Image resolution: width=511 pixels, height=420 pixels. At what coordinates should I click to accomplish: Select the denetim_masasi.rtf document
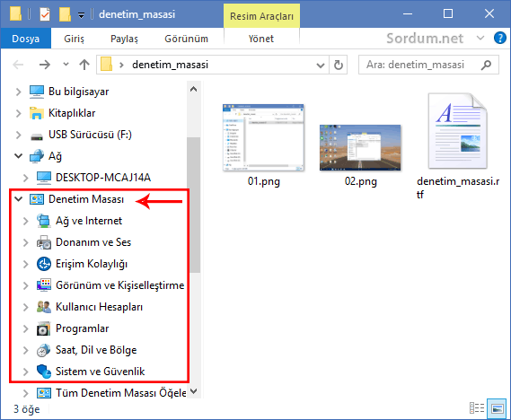[457, 131]
